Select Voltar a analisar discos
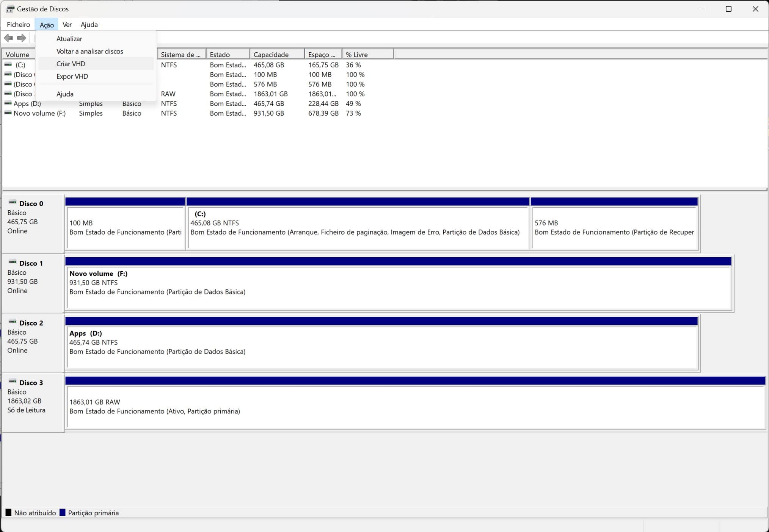Screen dimensions: 769x532 pos(89,51)
